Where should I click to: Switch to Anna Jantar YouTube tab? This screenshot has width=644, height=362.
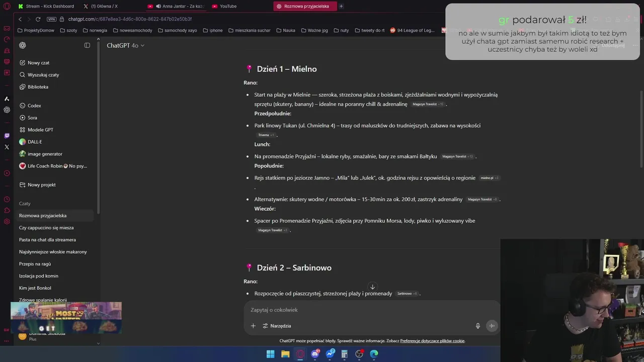point(176,6)
